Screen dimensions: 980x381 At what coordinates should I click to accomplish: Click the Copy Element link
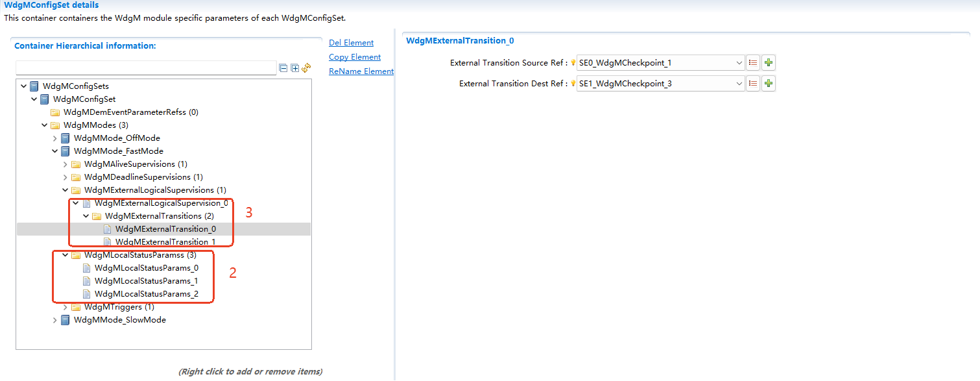354,56
